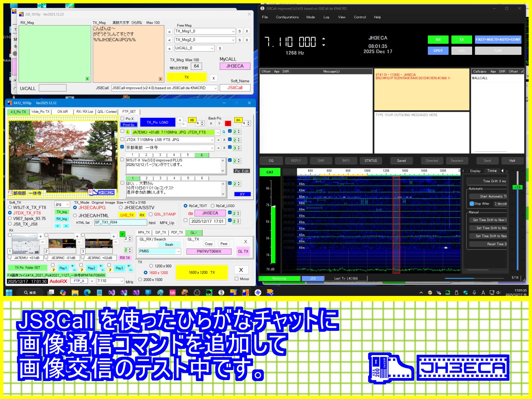This screenshot has width=532, height=399.
Task: Open File Explorer from the taskbar
Action: click(75, 293)
